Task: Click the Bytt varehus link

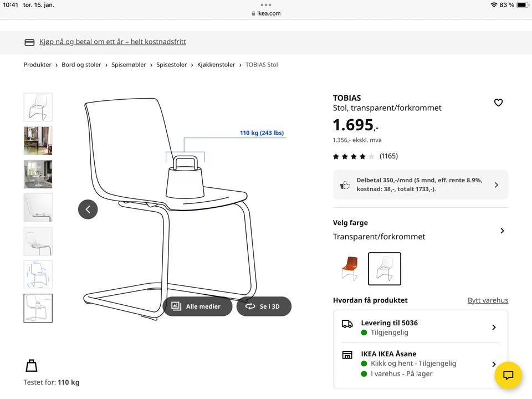Action: 488,300
